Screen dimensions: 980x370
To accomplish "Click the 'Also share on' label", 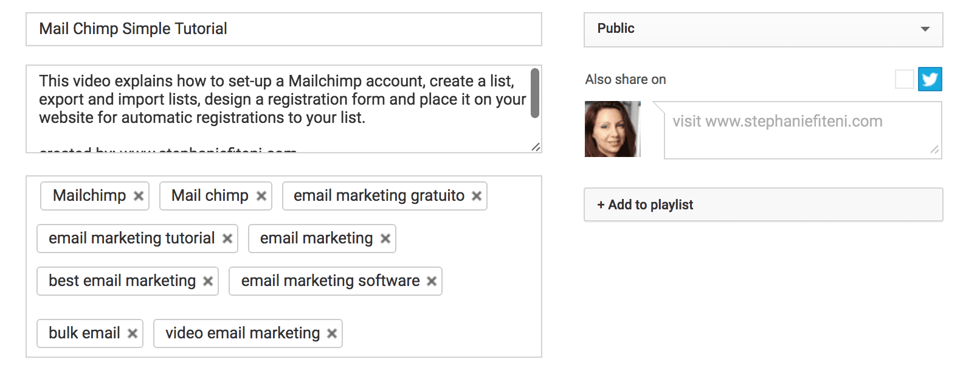I will [626, 80].
